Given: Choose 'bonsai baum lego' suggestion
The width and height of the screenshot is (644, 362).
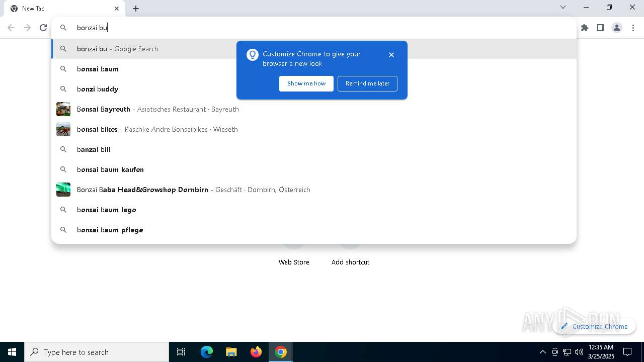Looking at the screenshot, I should pyautogui.click(x=314, y=210).
